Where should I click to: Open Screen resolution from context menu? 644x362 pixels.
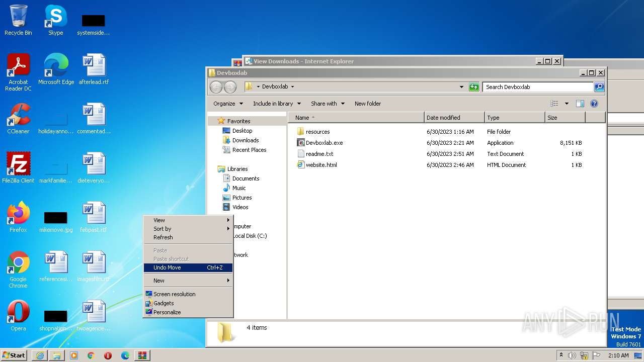[x=188, y=294]
